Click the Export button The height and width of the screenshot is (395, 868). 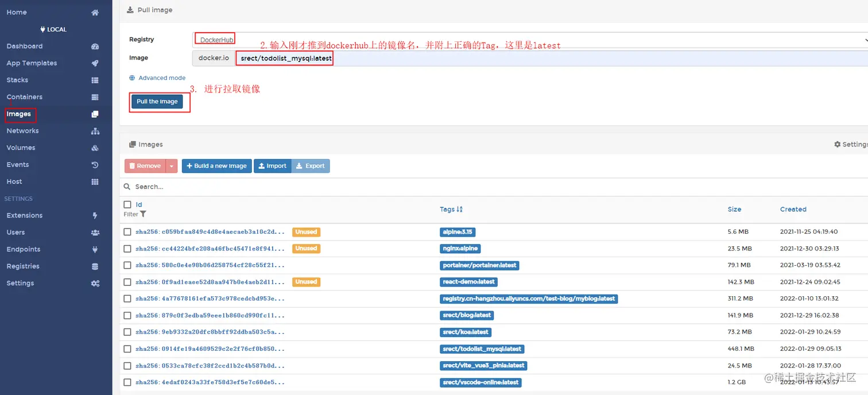311,166
